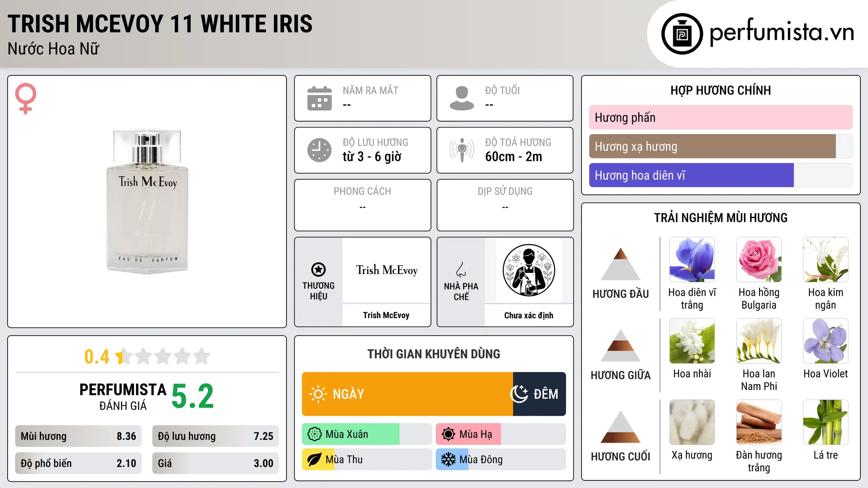Click the star rating icons next to 0.4
Image resolution: width=868 pixels, height=488 pixels.
163,356
